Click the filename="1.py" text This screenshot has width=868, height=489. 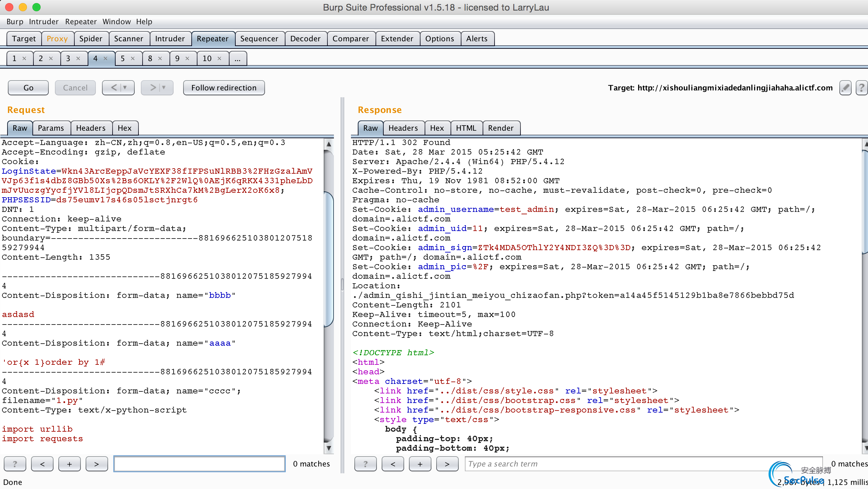(x=43, y=401)
